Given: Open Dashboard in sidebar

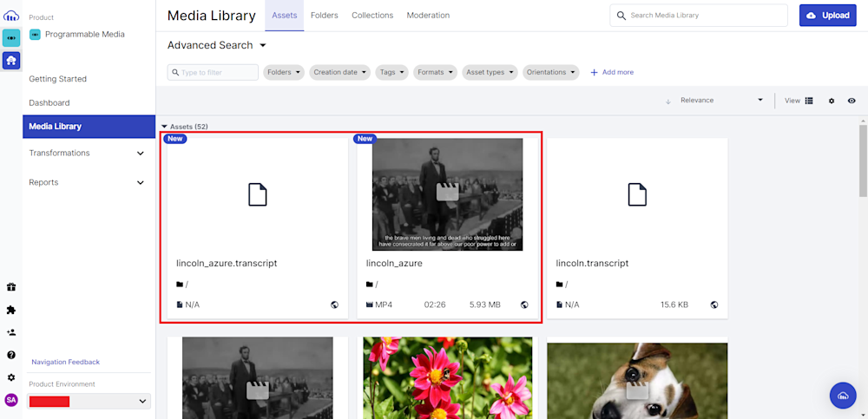Looking at the screenshot, I should point(49,103).
